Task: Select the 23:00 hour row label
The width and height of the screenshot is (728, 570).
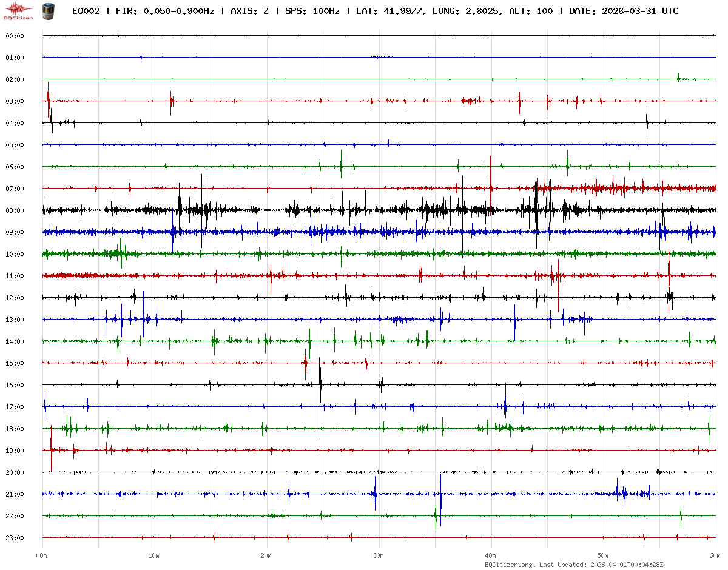Action: coord(15,538)
